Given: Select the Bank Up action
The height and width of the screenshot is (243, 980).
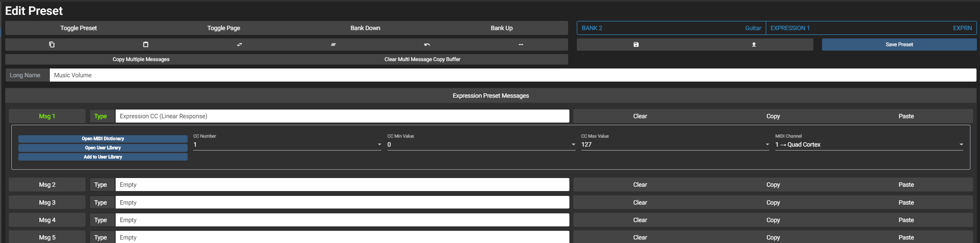Looking at the screenshot, I should pos(501,28).
